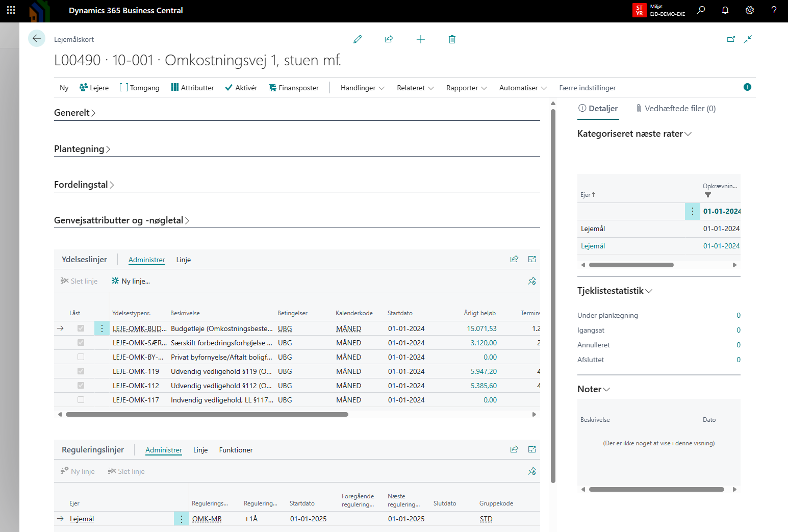The height and width of the screenshot is (532, 788).
Task: Click the Opkrævning column filter icon
Action: coord(708,195)
